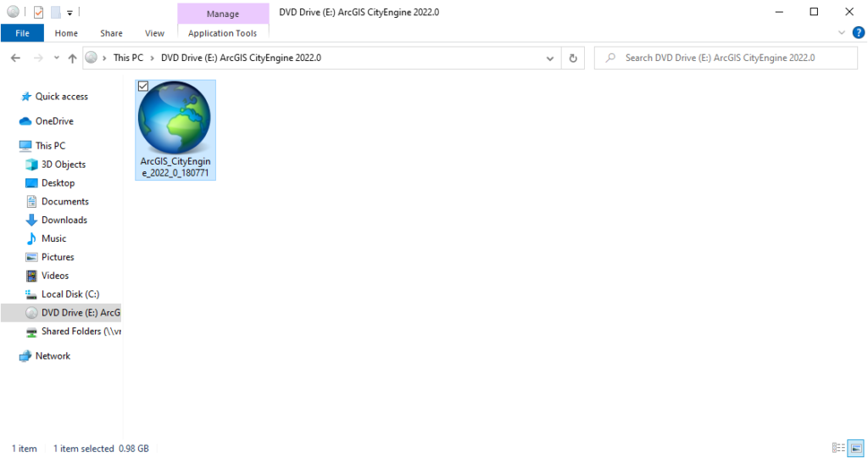This screenshot has width=868, height=458.
Task: Click the OneDrive cloud icon
Action: point(25,120)
